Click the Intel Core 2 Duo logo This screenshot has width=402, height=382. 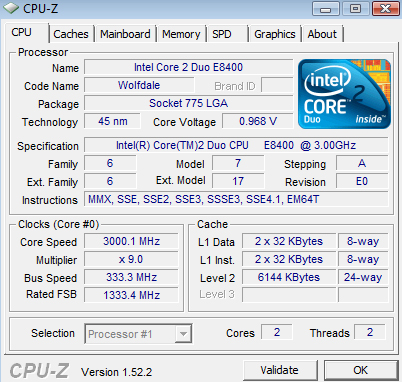click(x=344, y=94)
